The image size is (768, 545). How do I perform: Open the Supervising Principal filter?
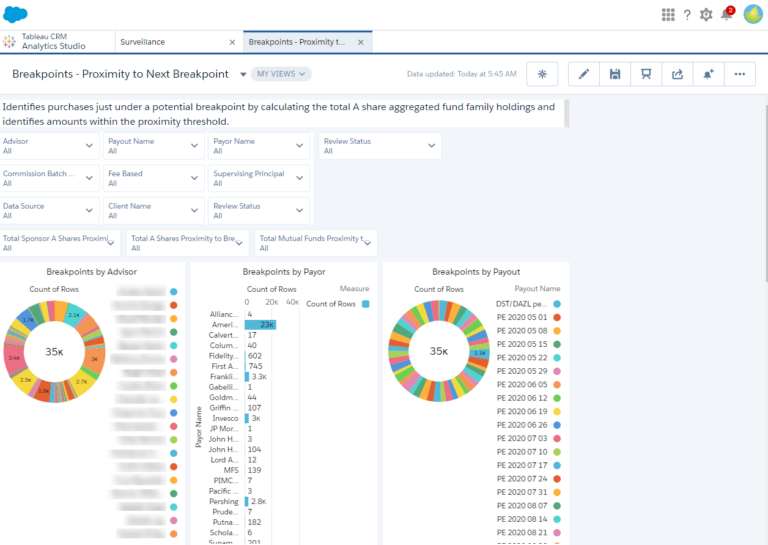(x=259, y=178)
